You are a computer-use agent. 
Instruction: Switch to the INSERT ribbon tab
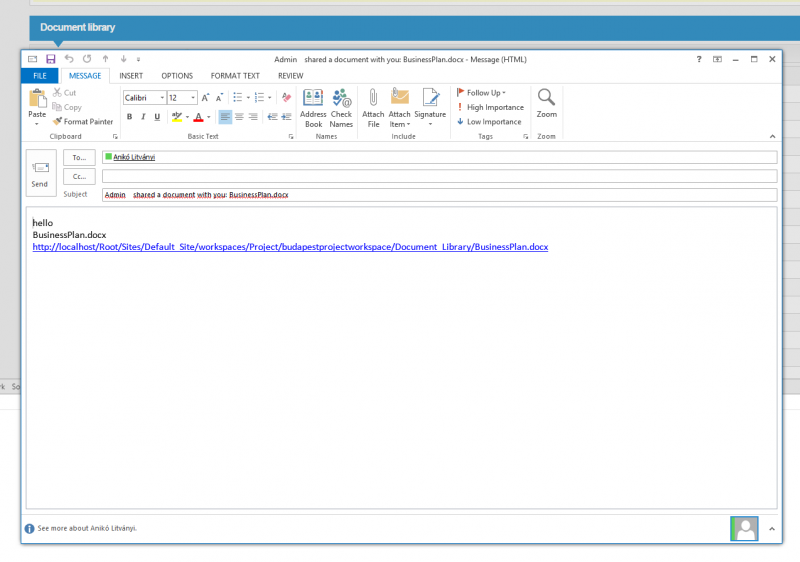pyautogui.click(x=131, y=76)
